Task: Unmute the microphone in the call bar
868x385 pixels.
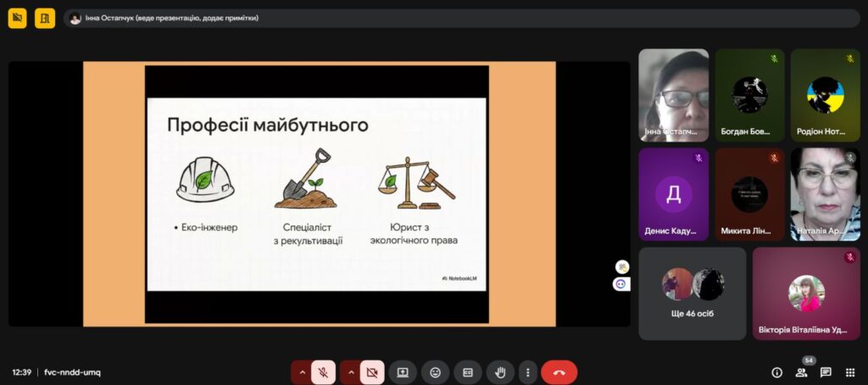Action: tap(323, 372)
